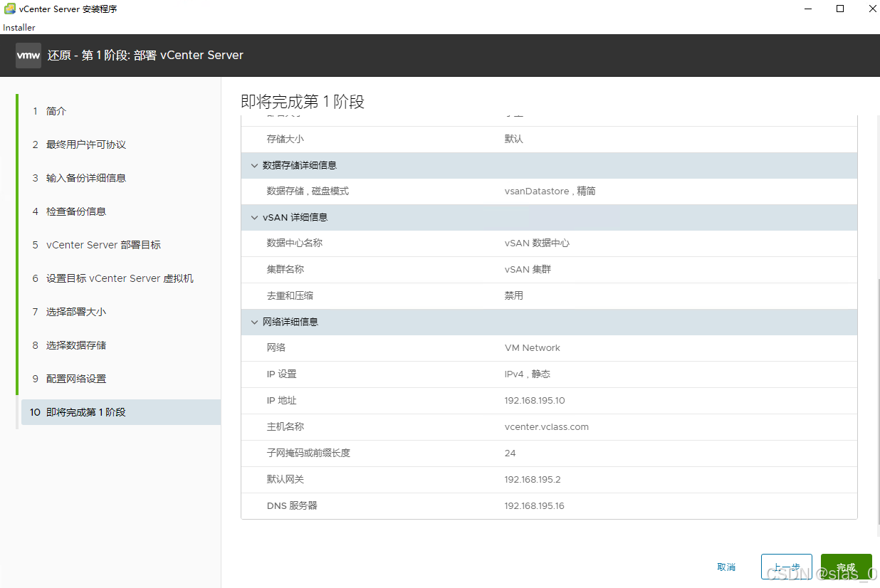The width and height of the screenshot is (880, 588).
Task: Click the vCenter Server installer title bar icon
Action: [10, 9]
